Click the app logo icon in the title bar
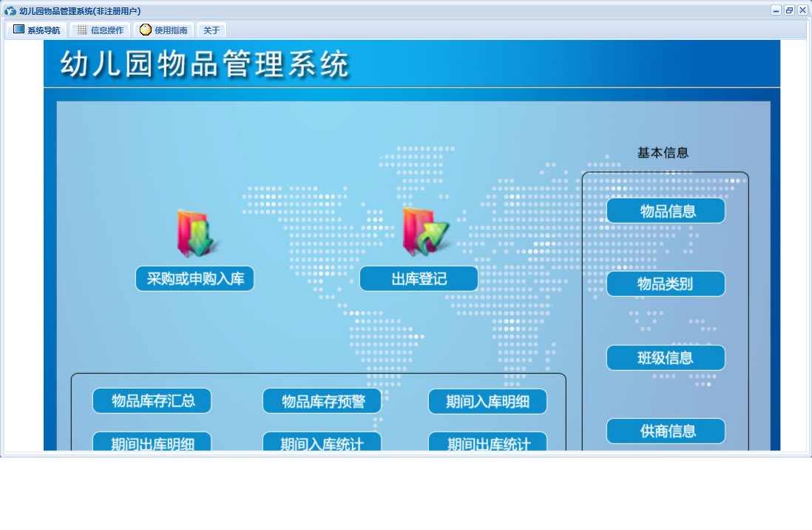Viewport: 812px width, 530px height. point(10,11)
